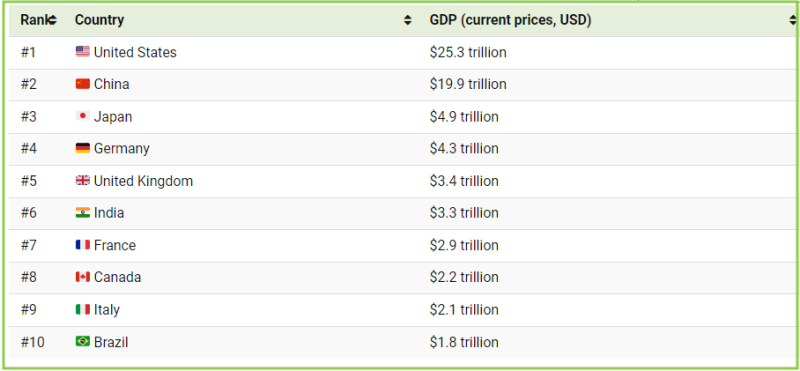800x371 pixels.
Task: Select the #10 rank cell
Action: pyautogui.click(x=32, y=342)
